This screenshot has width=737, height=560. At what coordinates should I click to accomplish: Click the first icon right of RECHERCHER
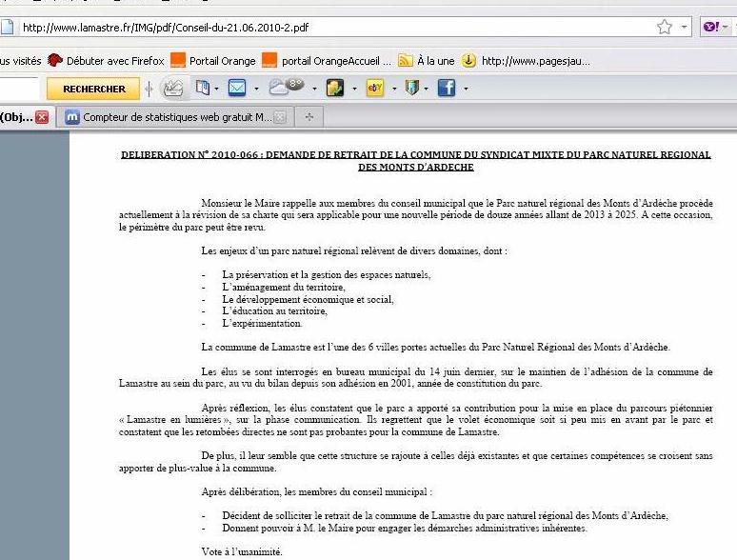pyautogui.click(x=172, y=89)
